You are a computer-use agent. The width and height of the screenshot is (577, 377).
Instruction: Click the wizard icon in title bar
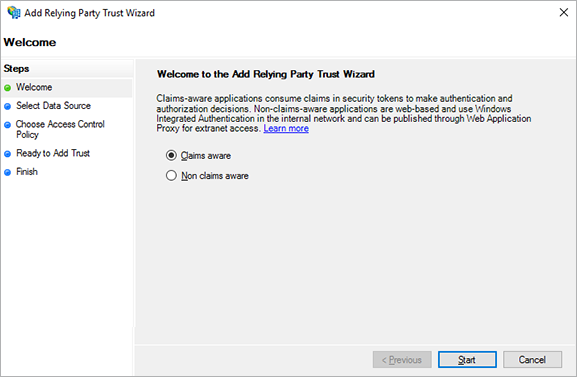point(14,13)
